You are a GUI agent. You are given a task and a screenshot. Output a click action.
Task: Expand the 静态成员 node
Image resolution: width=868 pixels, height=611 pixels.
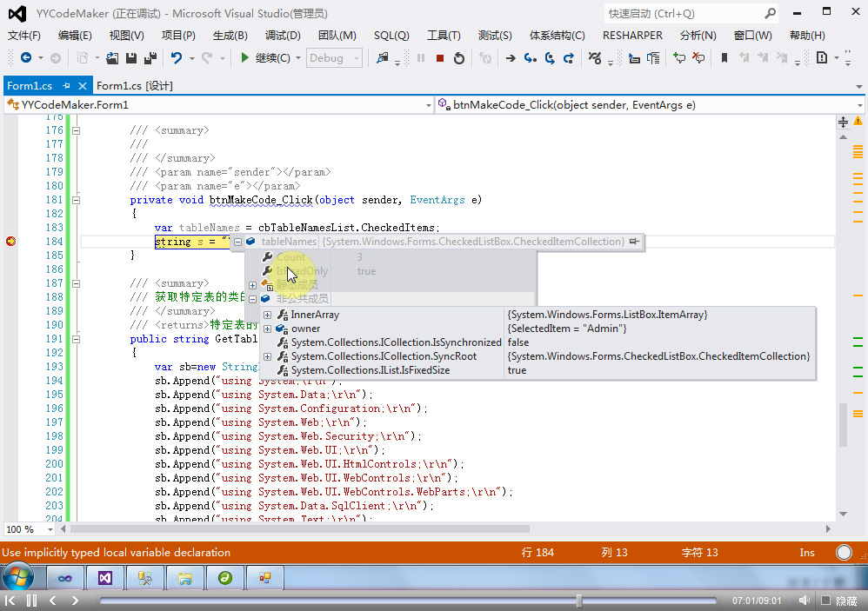click(252, 285)
